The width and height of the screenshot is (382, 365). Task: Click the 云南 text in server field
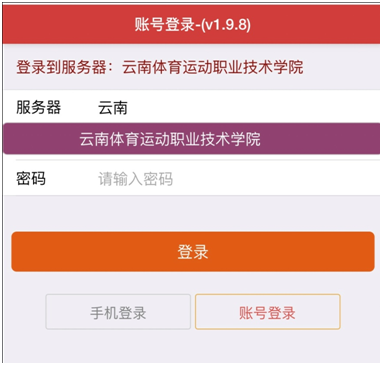[113, 108]
